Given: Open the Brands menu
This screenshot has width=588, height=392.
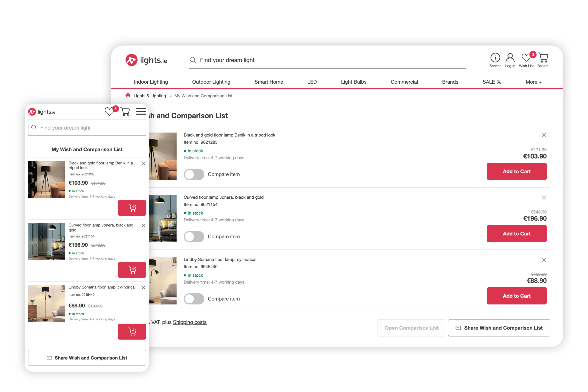Looking at the screenshot, I should [x=450, y=82].
